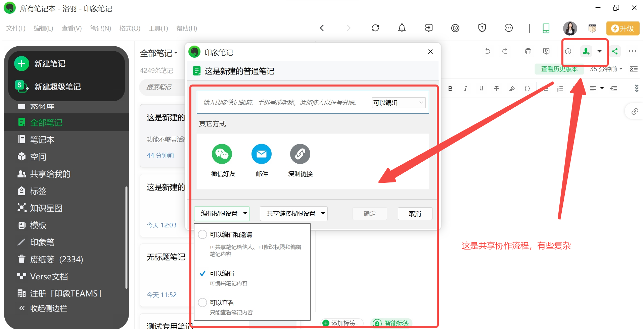Expand 共享链接权限设置 dropdown
Viewport: 644px width, 329px height.
tap(294, 214)
